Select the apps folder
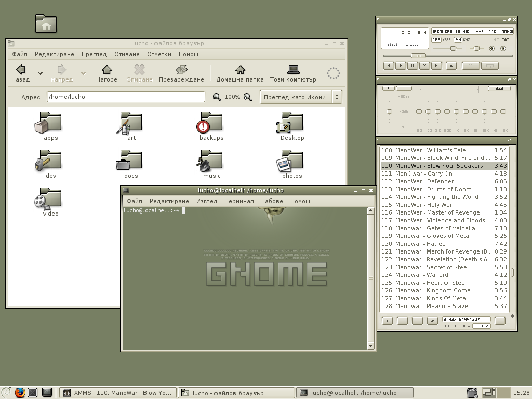Image resolution: width=532 pixels, height=399 pixels. [x=50, y=126]
